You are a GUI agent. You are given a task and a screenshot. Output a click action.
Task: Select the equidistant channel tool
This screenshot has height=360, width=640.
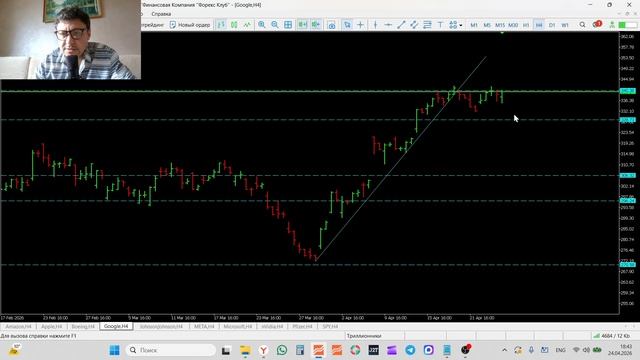coord(414,25)
